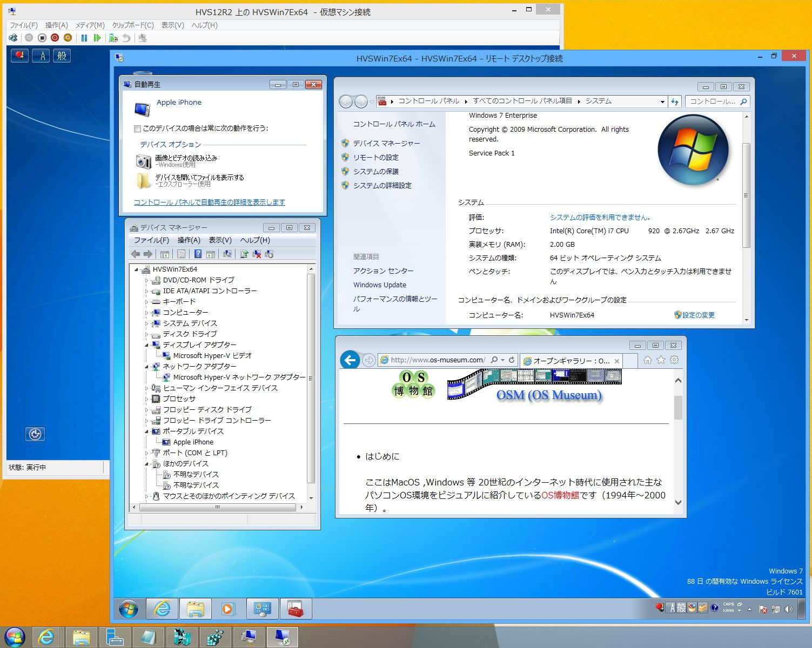
Task: Click the orange Save state VM toolbar icon
Action: tap(68, 38)
